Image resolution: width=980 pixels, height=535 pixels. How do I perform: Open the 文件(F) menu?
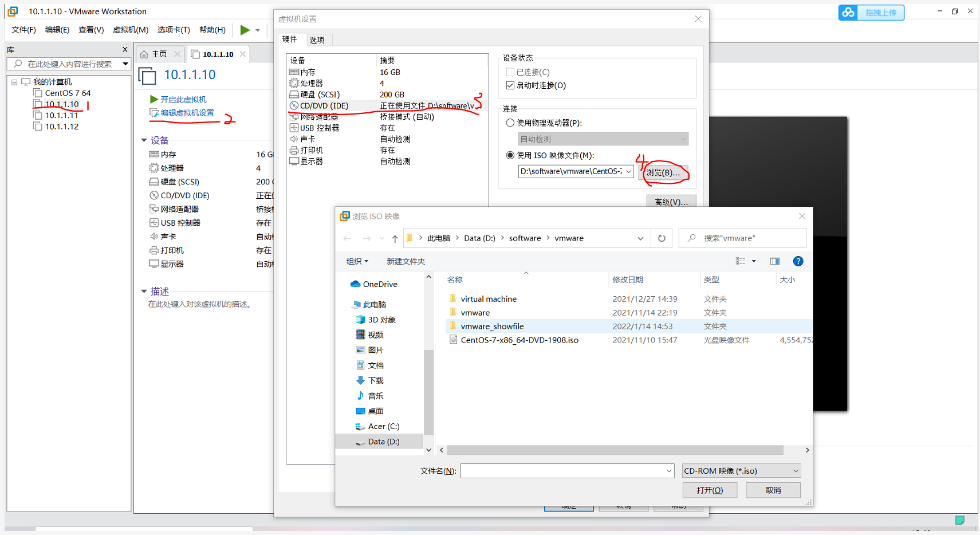(x=23, y=30)
